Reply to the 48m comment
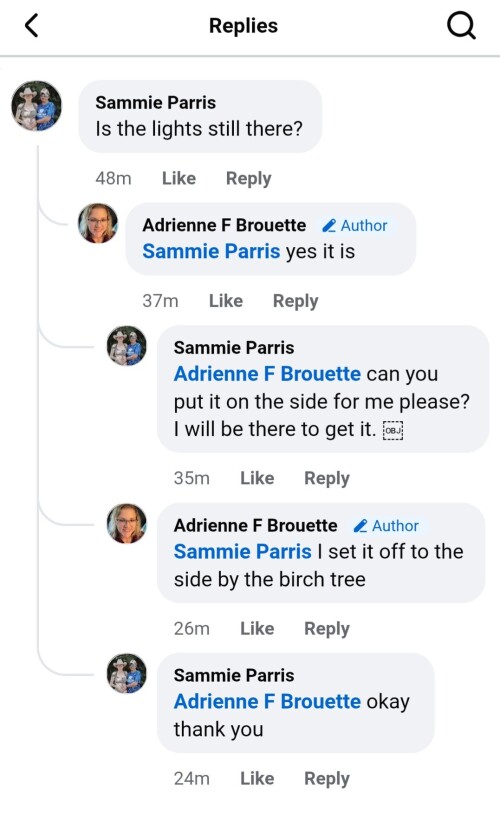The width and height of the screenshot is (500, 825). coord(248,178)
